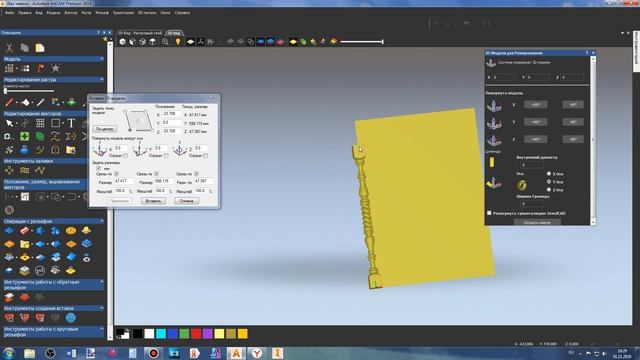Select the Text T vector tool
Image resolution: width=640 pixels, height=360 pixels.
[x=71, y=123]
